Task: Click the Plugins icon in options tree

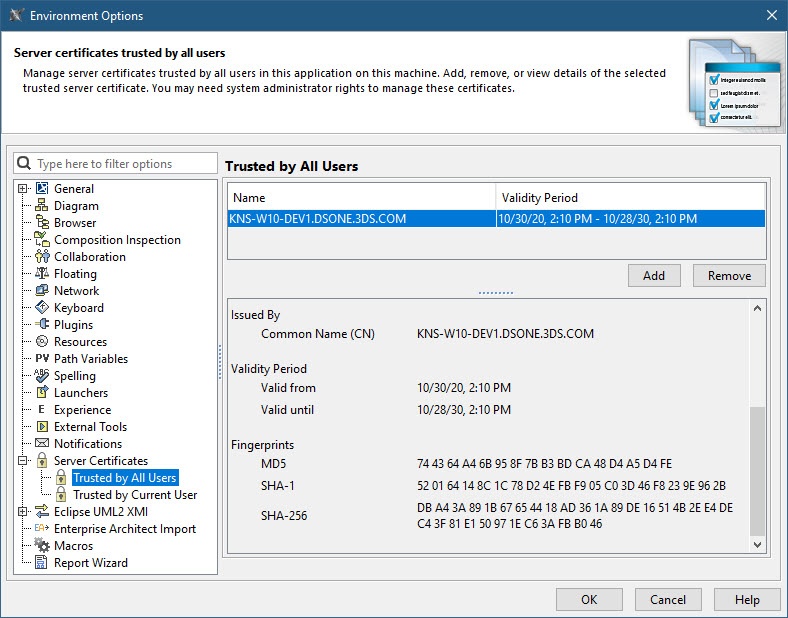Action: pos(42,325)
